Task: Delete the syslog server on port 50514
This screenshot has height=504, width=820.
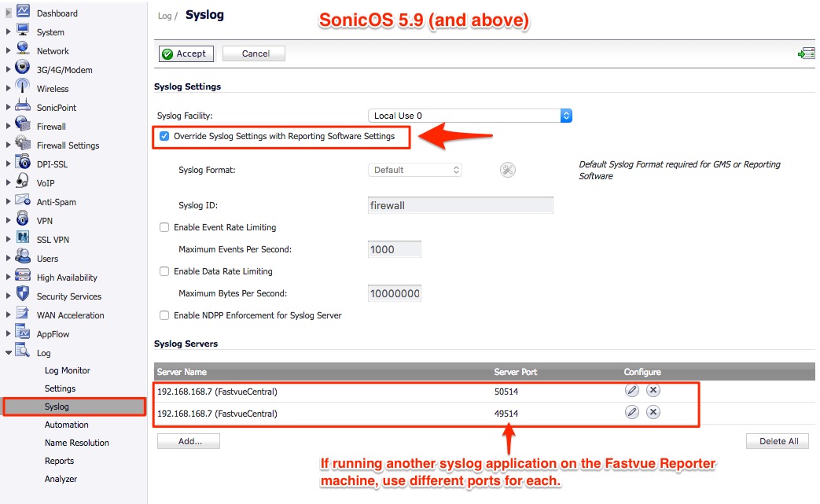Action: click(653, 390)
